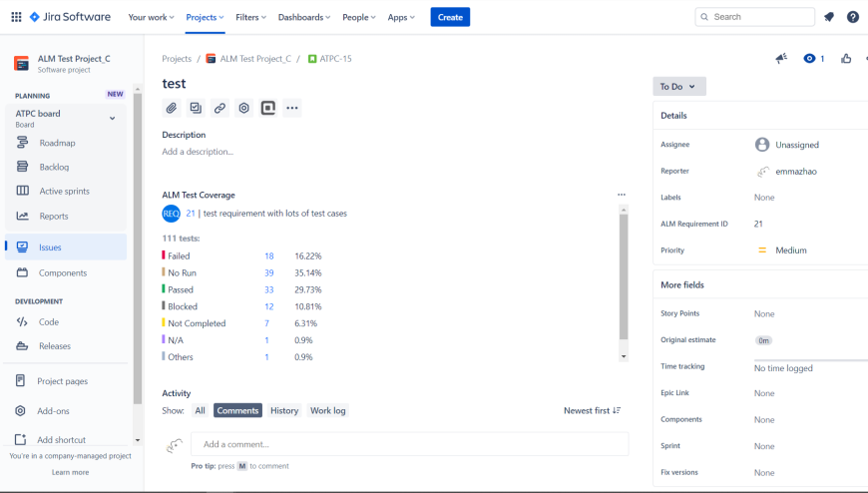Click the link issue icon

(x=219, y=108)
